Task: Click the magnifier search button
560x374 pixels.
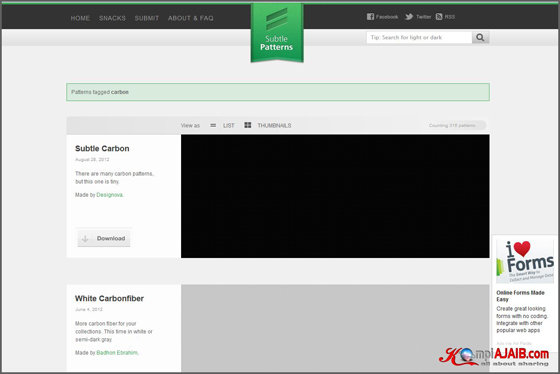Action: [480, 38]
